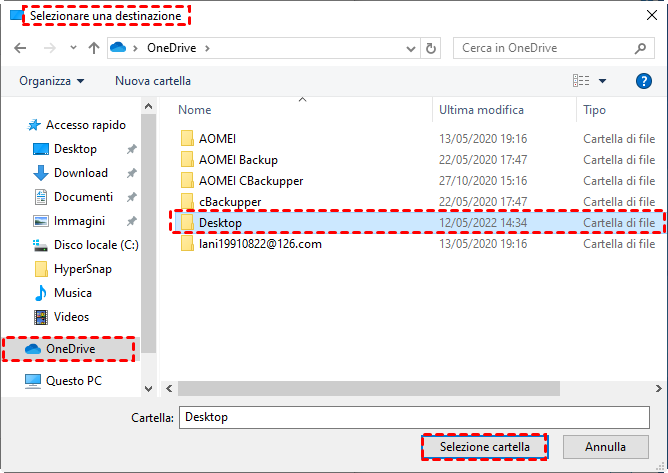
Task: Click pin icon next to Immagini
Action: click(132, 221)
